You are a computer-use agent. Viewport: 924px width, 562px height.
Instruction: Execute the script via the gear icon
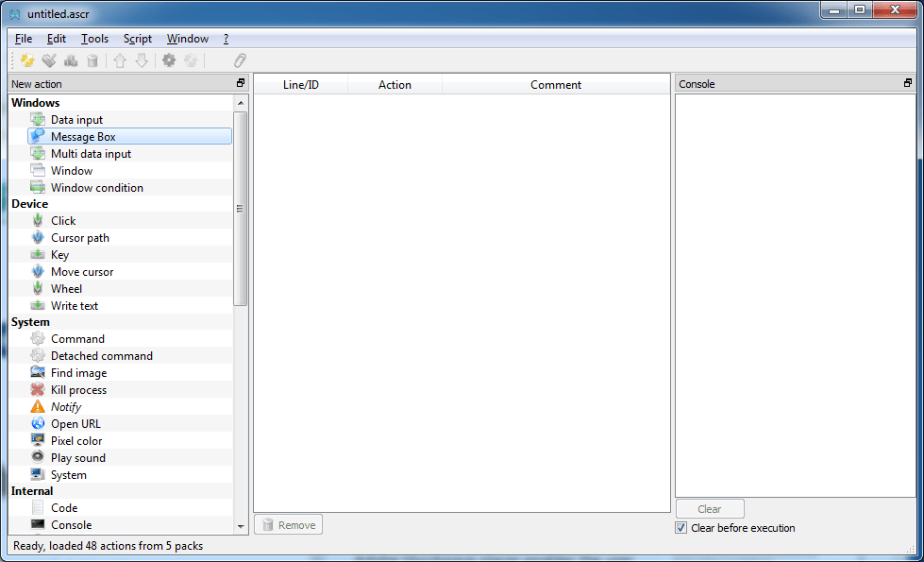tap(168, 60)
